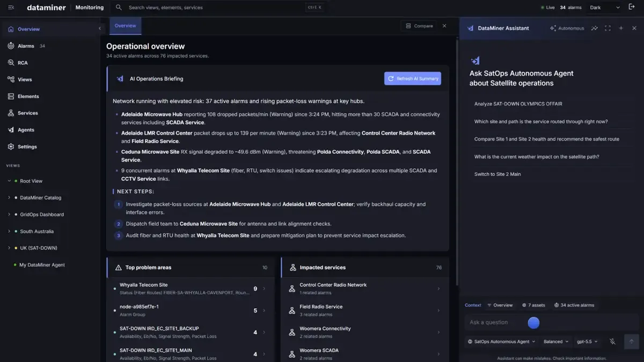
Task: Open Services in the left sidebar
Action: point(51,113)
